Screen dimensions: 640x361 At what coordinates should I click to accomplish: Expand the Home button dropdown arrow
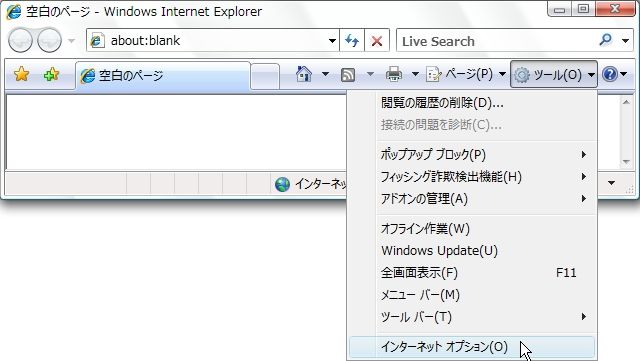pos(325,74)
